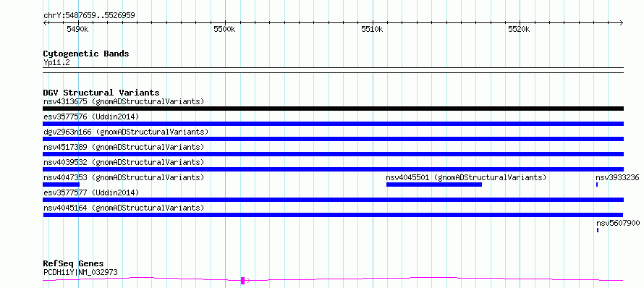The width and height of the screenshot is (644, 288).
Task: Select the tiny nsv5607900 variant marker
Action: pyautogui.click(x=598, y=230)
